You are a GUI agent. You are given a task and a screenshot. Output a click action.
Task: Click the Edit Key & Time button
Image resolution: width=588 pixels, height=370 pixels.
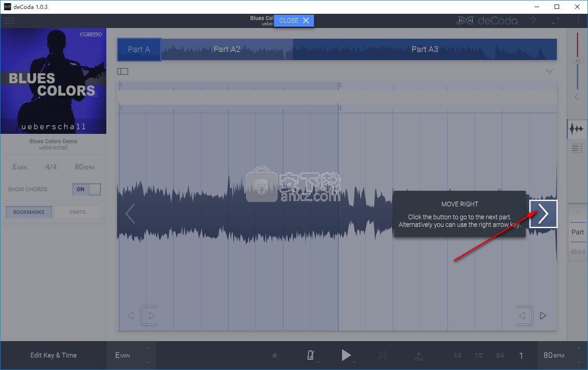pos(53,355)
